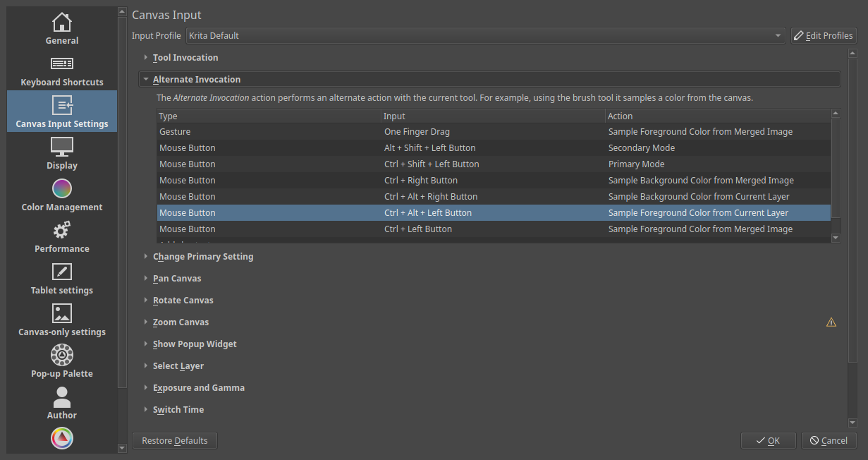Select the Keyboard Shortcuts keyboard icon
This screenshot has width=868, height=460.
click(x=62, y=64)
